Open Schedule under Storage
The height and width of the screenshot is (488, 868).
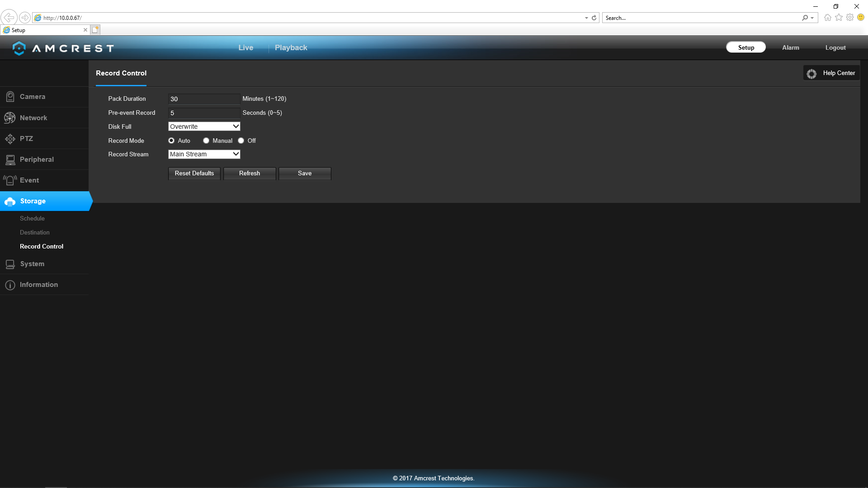click(x=32, y=219)
